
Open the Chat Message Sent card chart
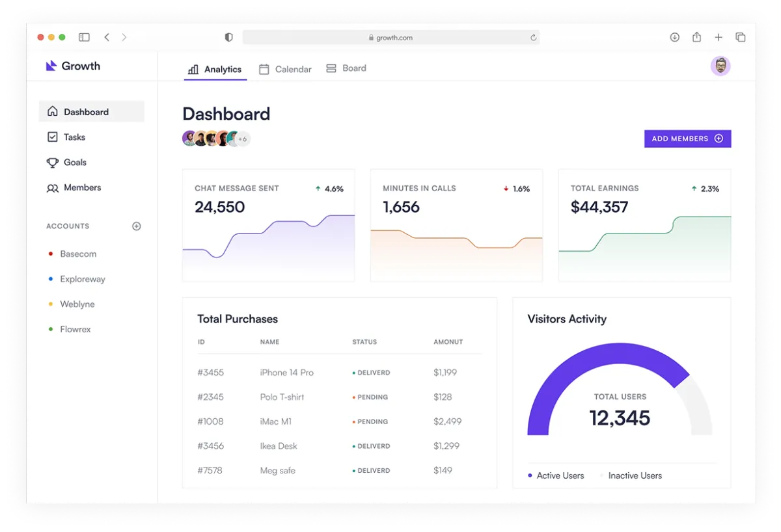pos(269,248)
